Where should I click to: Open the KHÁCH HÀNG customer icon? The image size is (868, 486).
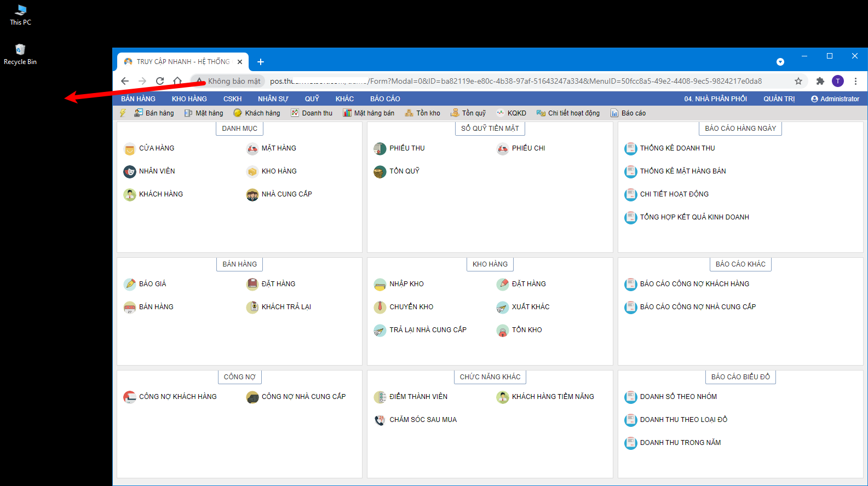(130, 195)
